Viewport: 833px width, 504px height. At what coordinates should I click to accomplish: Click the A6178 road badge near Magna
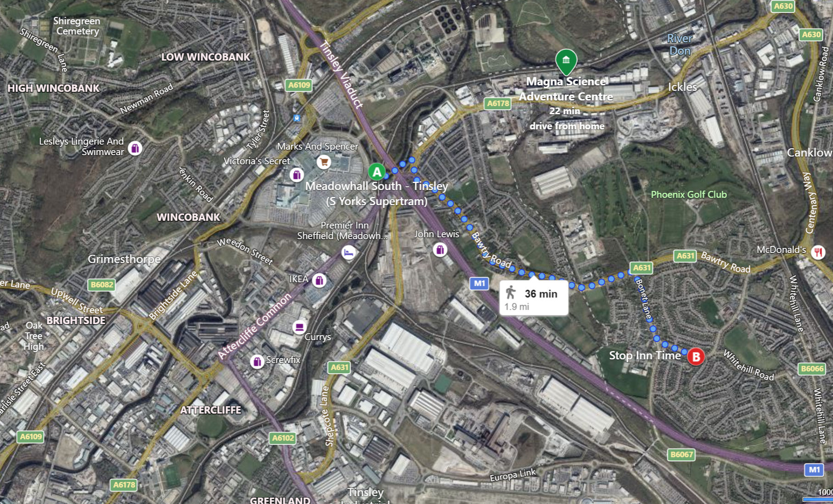[x=498, y=103]
